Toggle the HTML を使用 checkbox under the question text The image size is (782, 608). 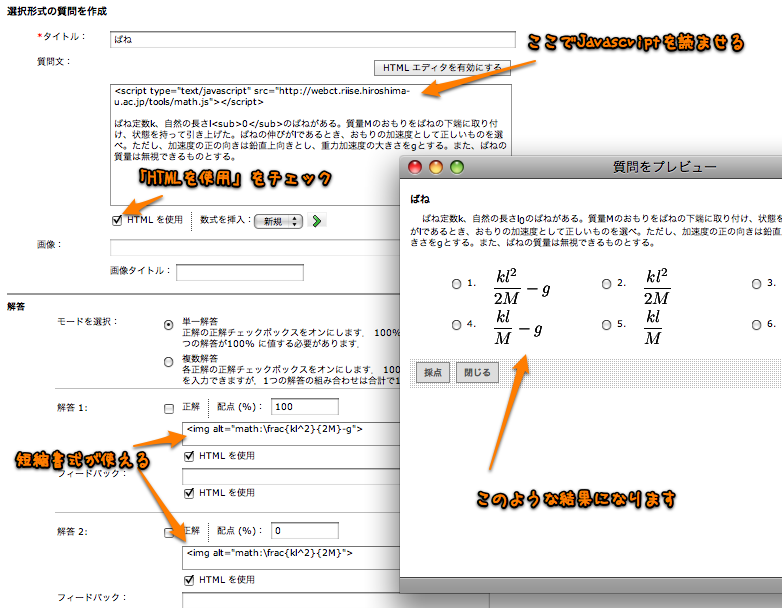[117, 220]
